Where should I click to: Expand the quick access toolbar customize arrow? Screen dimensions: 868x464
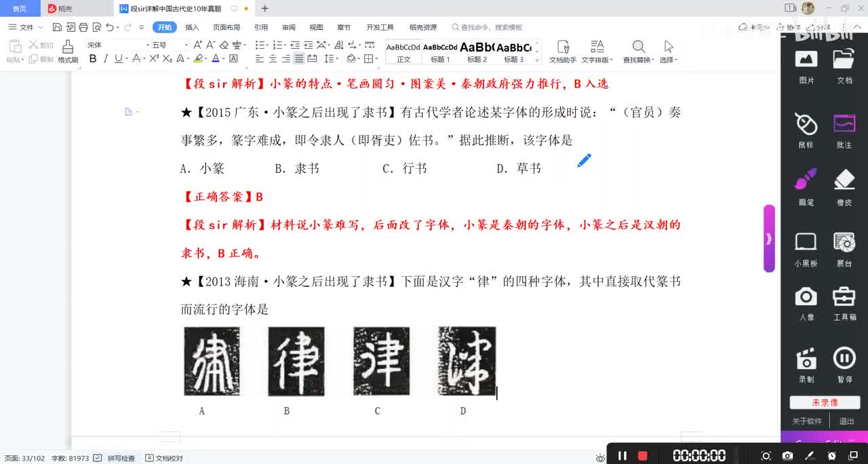(x=141, y=27)
